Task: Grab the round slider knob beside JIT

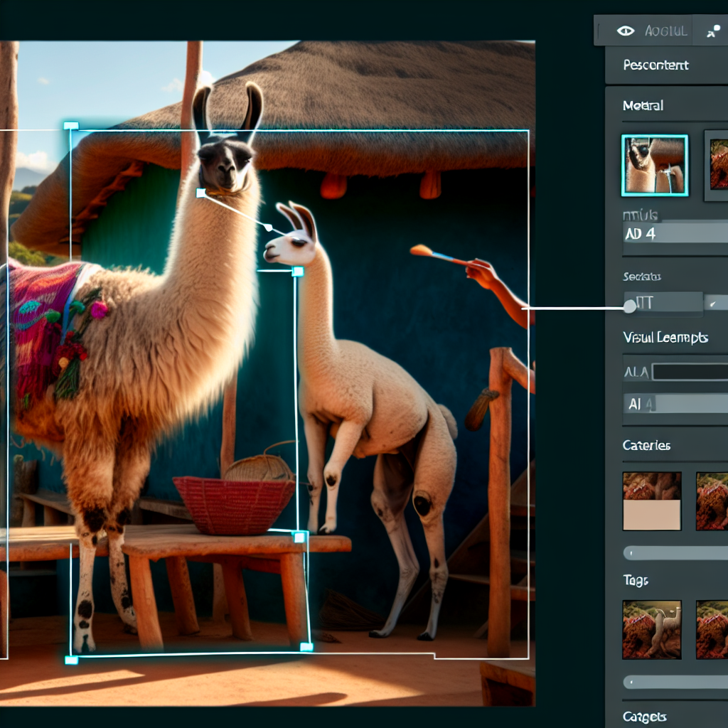Action: [x=629, y=306]
